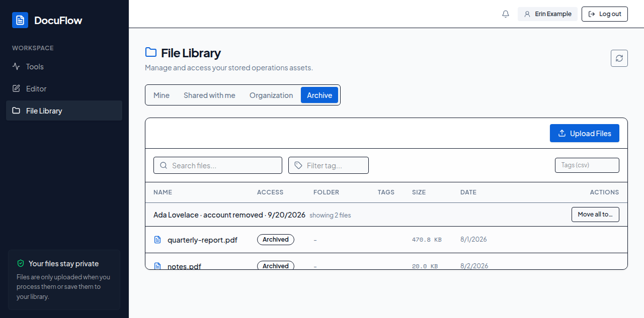This screenshot has width=644, height=318.
Task: Click the magnifier icon in search box
Action: (164, 165)
